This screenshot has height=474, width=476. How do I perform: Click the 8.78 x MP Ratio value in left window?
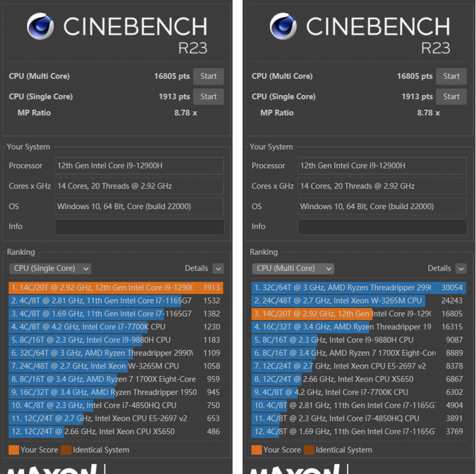185,113
